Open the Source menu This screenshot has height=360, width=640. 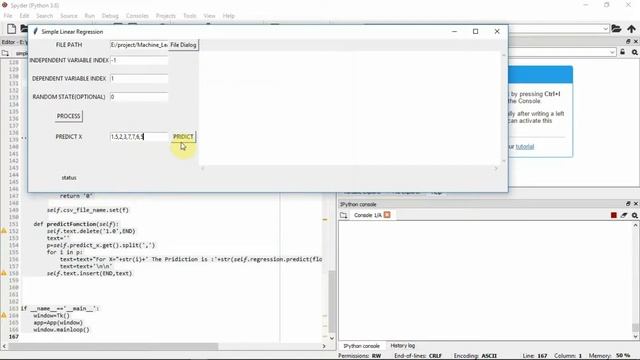[69, 16]
